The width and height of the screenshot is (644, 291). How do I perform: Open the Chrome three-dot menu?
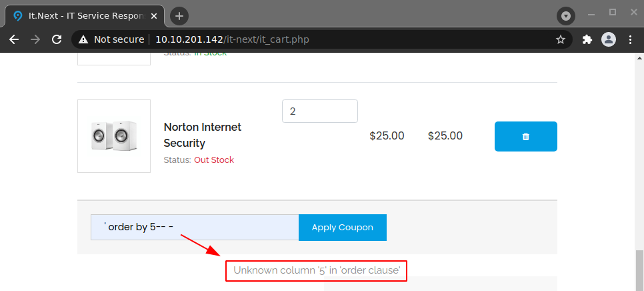pyautogui.click(x=630, y=39)
